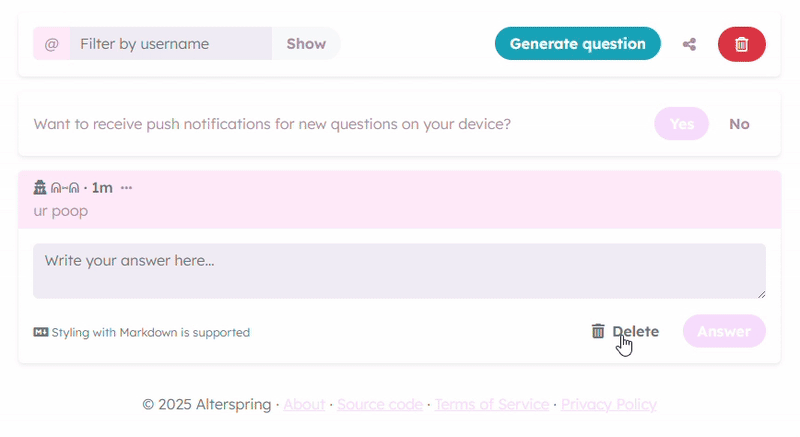800x437 pixels.
Task: Click the @ symbol before the username filter
Action: [x=52, y=44]
